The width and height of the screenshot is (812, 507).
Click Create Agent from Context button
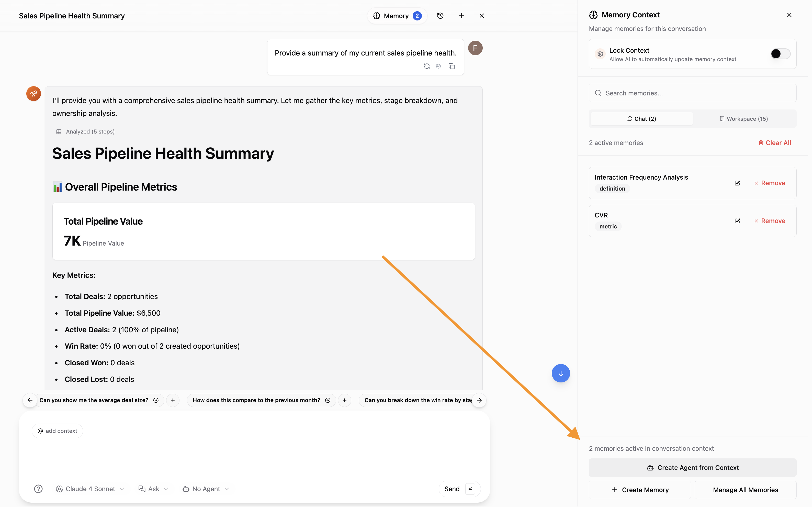pyautogui.click(x=692, y=468)
